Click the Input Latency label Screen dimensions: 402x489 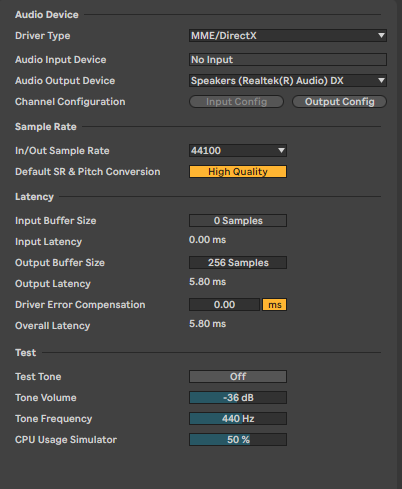[x=48, y=242]
